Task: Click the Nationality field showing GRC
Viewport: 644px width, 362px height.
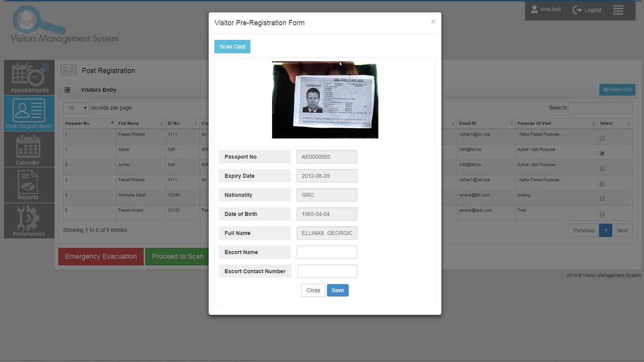Action: pos(327,195)
